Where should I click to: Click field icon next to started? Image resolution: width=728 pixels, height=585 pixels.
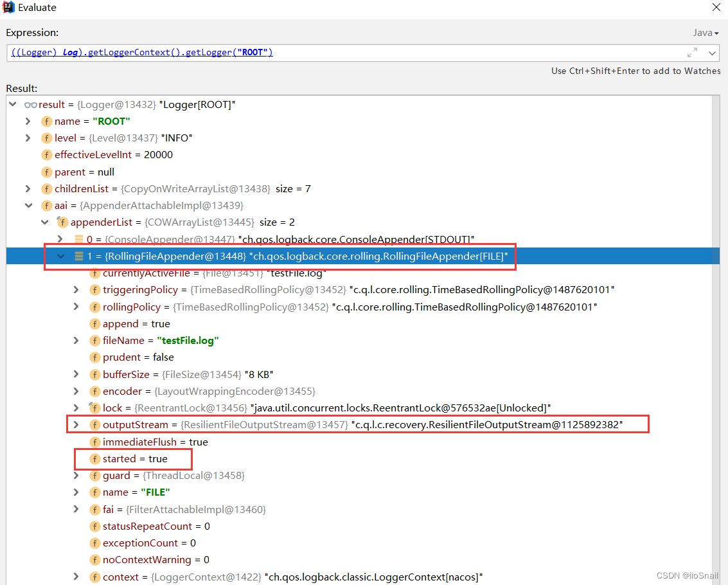pyautogui.click(x=94, y=459)
